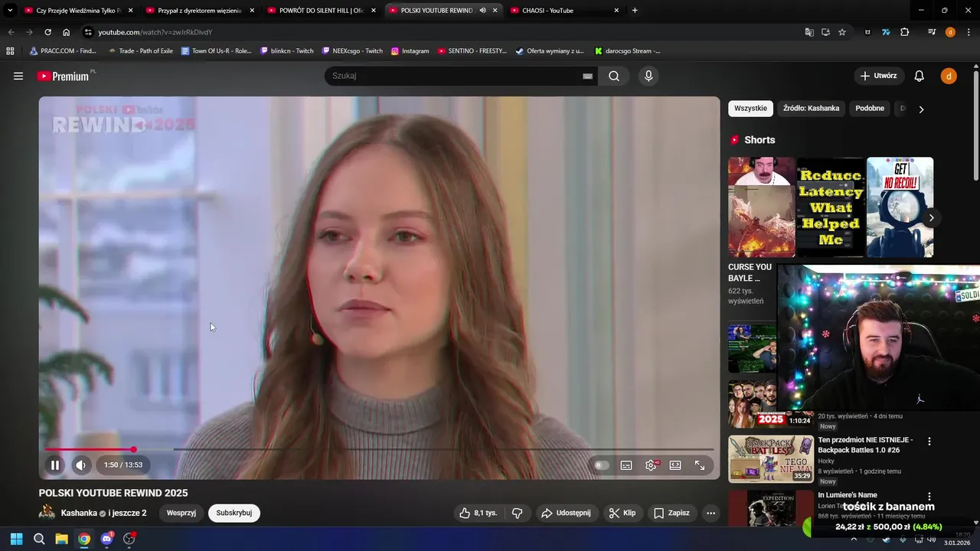Viewport: 980px width, 551px height.
Task: Open the YouTube account avatar menu
Action: click(949, 76)
